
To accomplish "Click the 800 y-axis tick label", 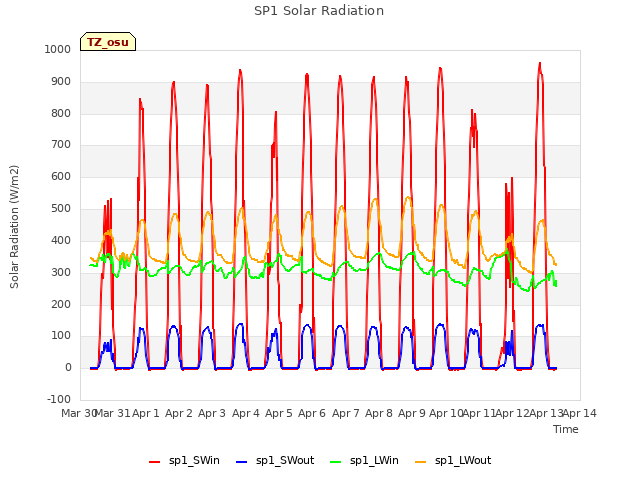I will [61, 113].
